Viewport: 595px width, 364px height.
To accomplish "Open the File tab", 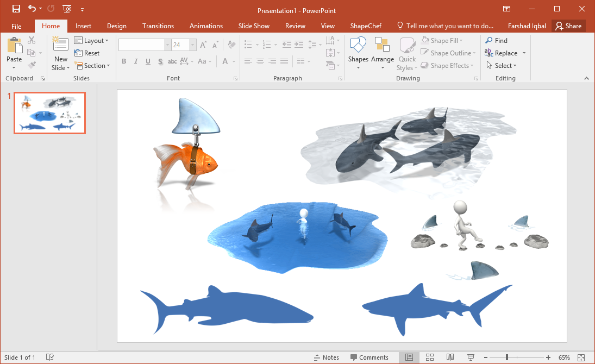I will (16, 26).
